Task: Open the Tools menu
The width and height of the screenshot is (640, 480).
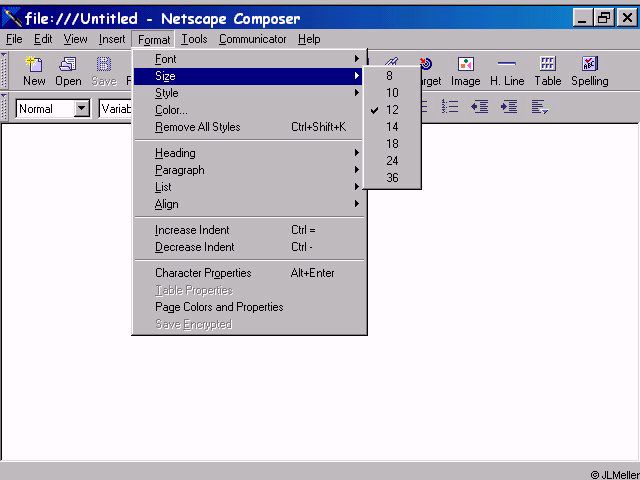Action: pyautogui.click(x=194, y=39)
